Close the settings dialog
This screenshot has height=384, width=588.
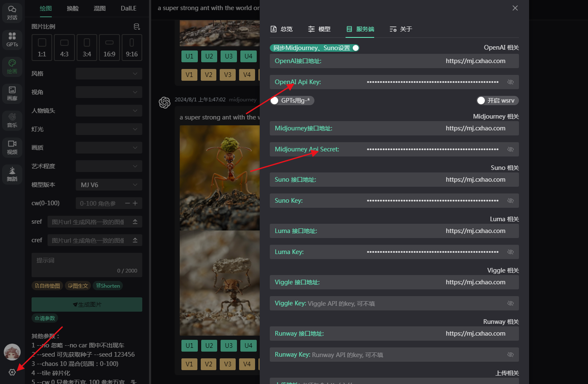[x=515, y=8]
